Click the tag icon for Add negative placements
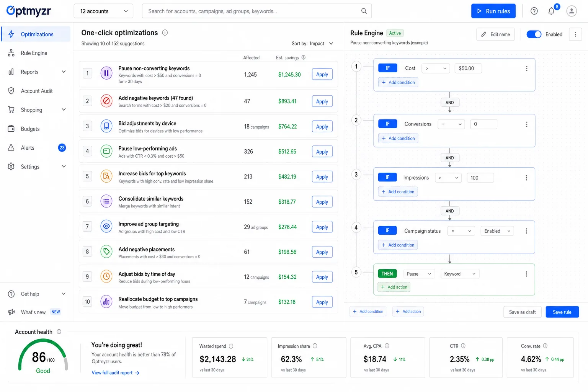The image size is (588, 392). 106,252
